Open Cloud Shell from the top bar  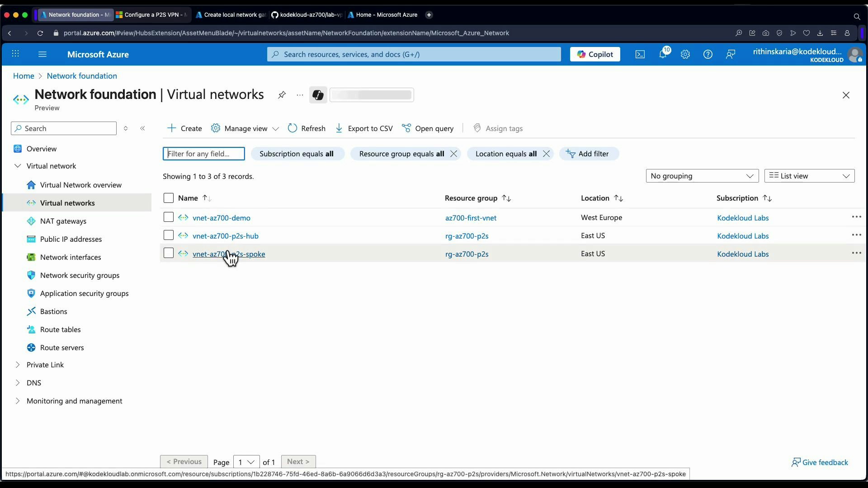tap(640, 54)
